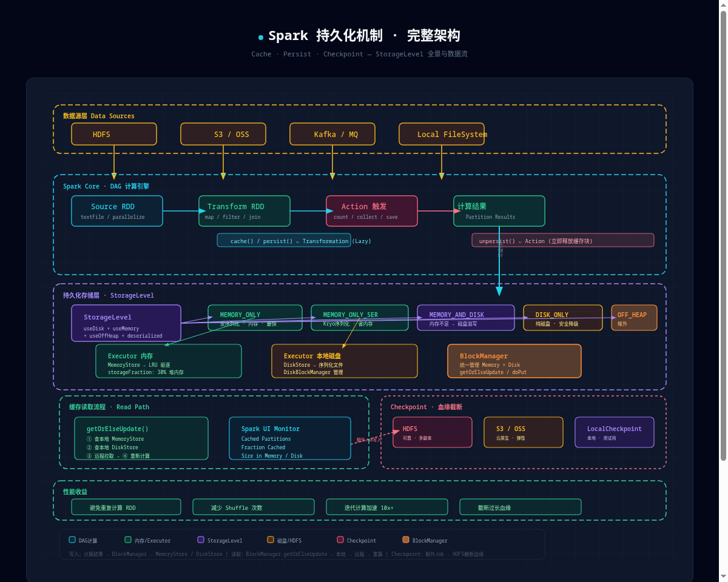Click the "性能收益" group label

75,492
